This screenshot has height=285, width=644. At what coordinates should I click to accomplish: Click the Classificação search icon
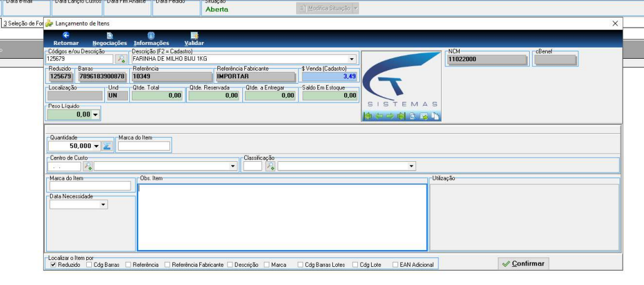click(x=270, y=166)
